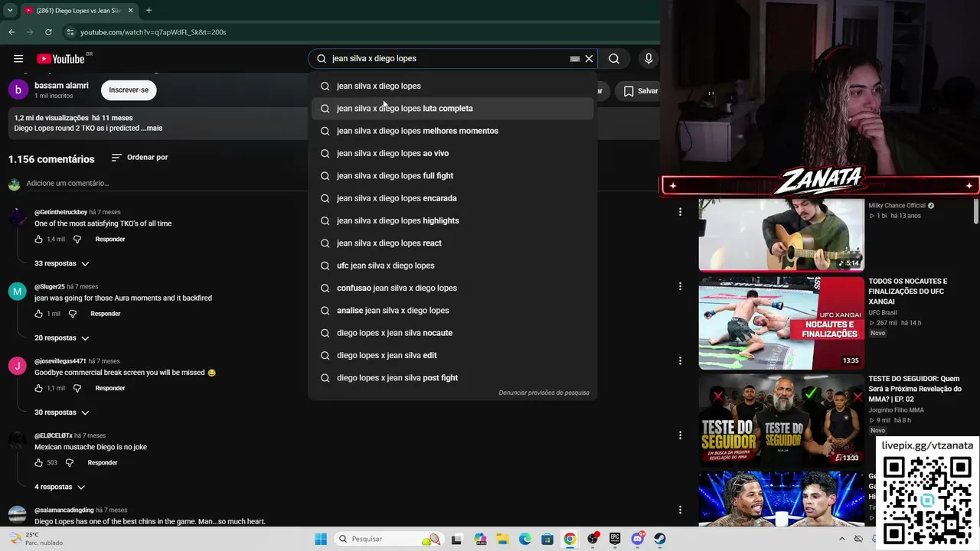
Task: Choose suggestion ending in 'melhores momentos'
Action: [x=452, y=131]
